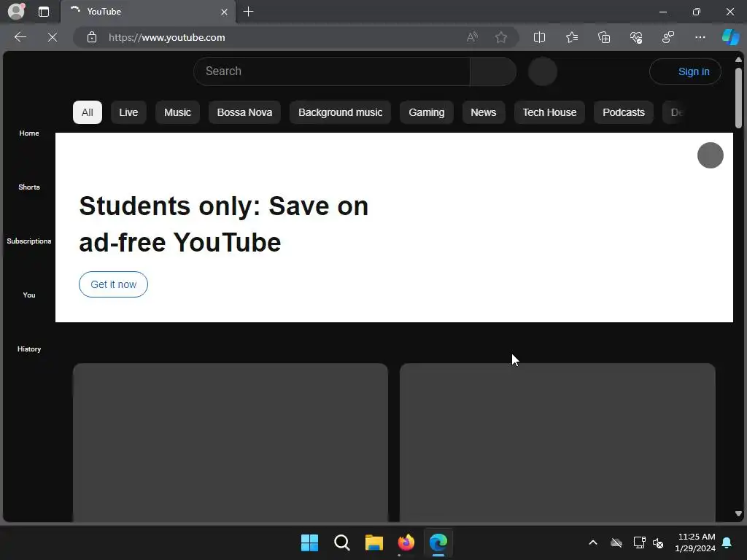Image resolution: width=747 pixels, height=560 pixels.
Task: Open the Windows Start menu
Action: 309,542
